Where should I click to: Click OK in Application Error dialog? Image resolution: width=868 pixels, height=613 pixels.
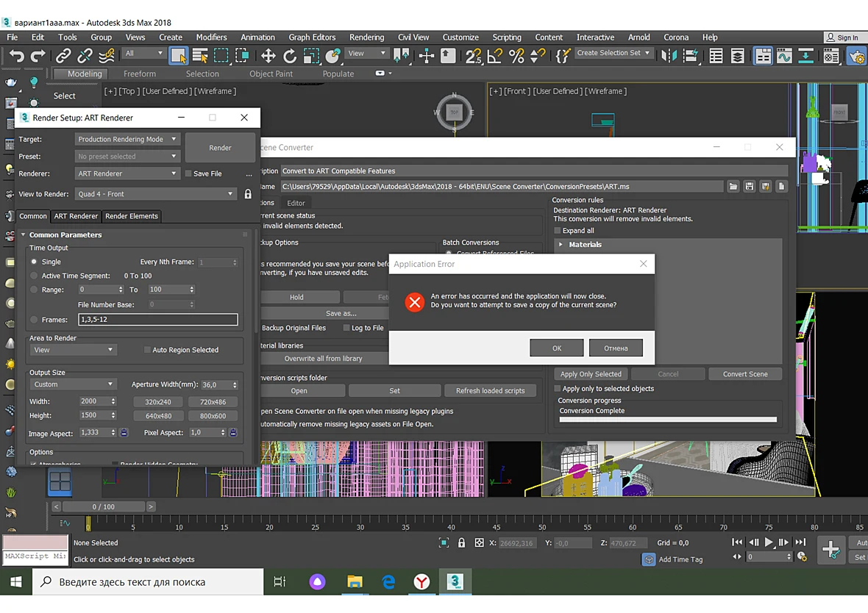click(557, 348)
